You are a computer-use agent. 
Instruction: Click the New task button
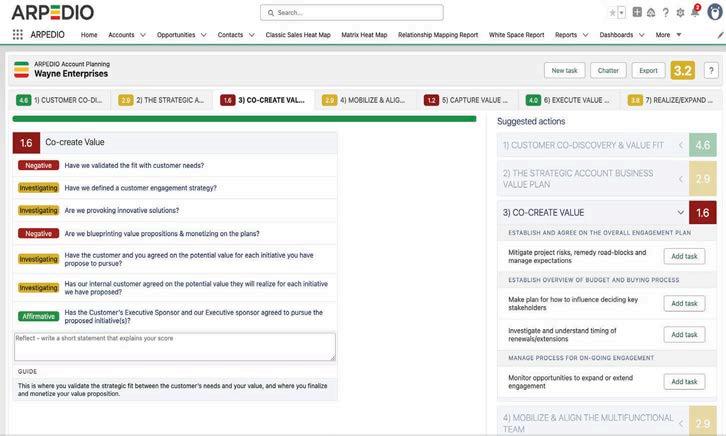(564, 71)
